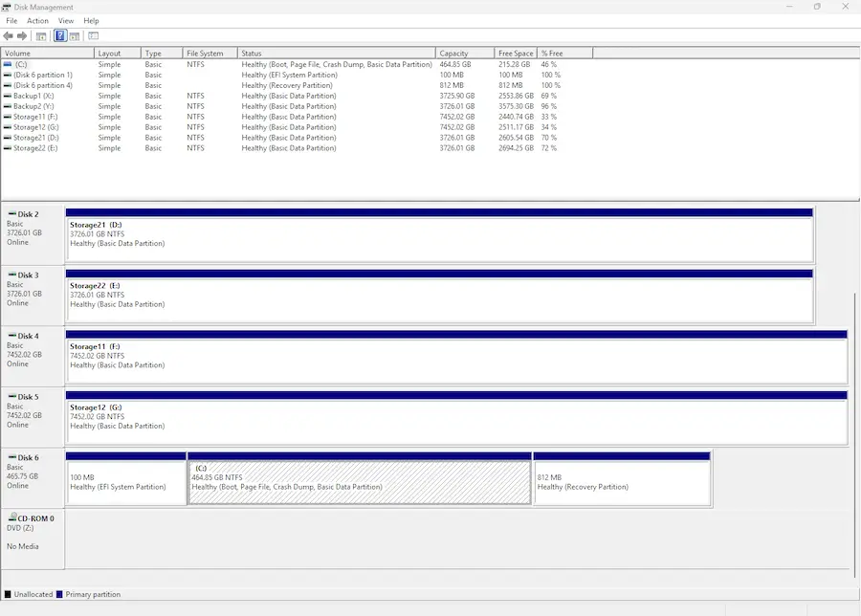This screenshot has width=861, height=616.
Task: Open the View menu
Action: click(66, 21)
